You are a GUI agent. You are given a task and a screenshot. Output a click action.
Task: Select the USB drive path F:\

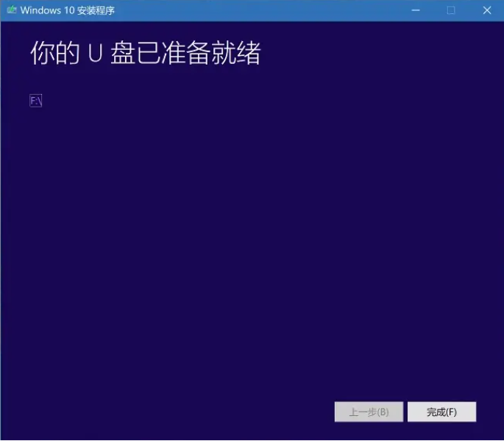[x=35, y=101]
